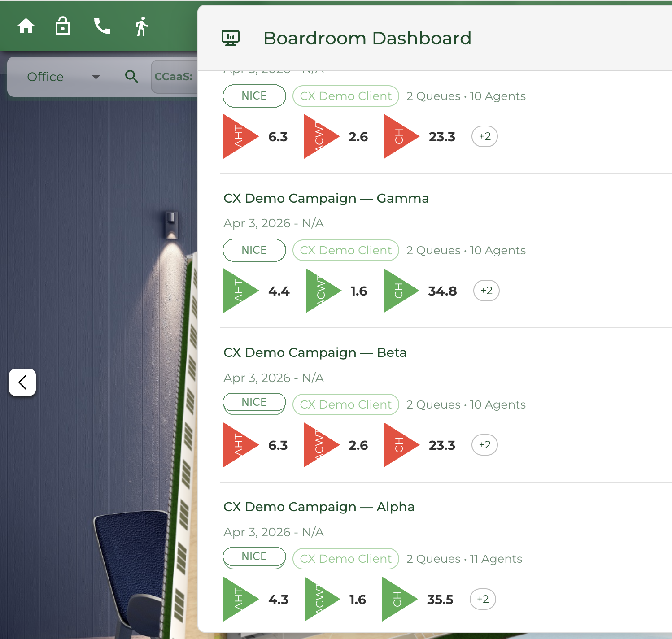Click Boardroom Dashboard heading
This screenshot has width=672, height=639.
(367, 38)
